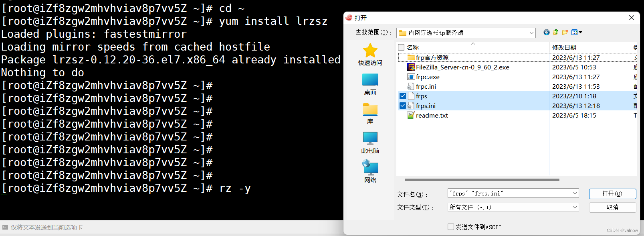Click the frpc.ini file icon

[x=411, y=86]
